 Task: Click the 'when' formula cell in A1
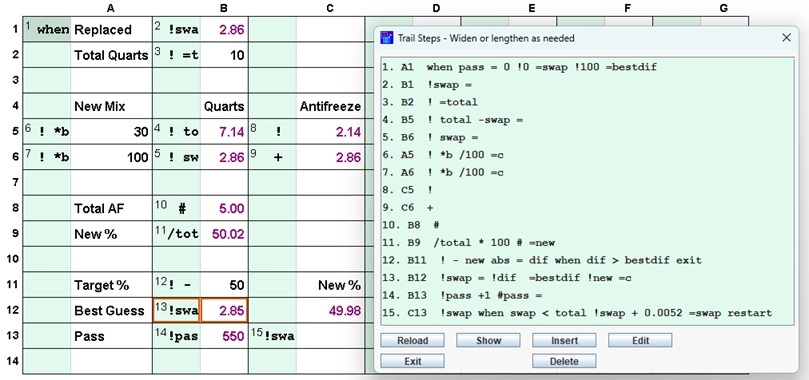(46, 29)
